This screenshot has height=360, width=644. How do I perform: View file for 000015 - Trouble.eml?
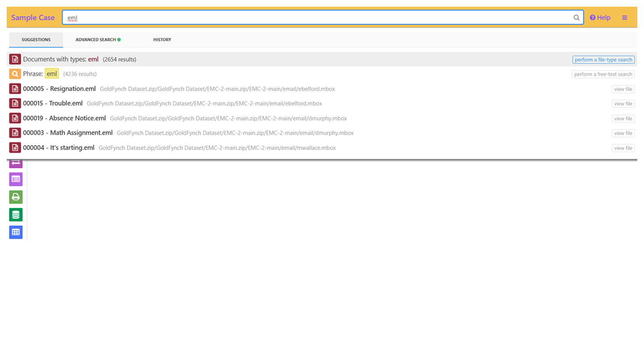[x=623, y=104]
